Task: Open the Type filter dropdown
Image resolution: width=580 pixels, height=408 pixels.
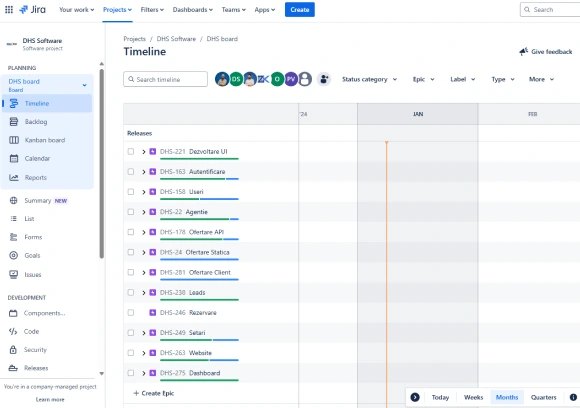Action: click(x=503, y=79)
